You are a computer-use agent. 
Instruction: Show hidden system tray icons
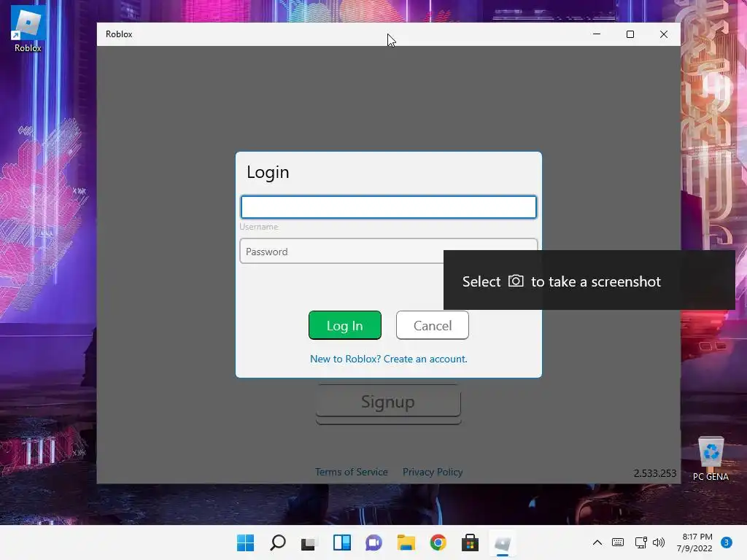[597, 542]
